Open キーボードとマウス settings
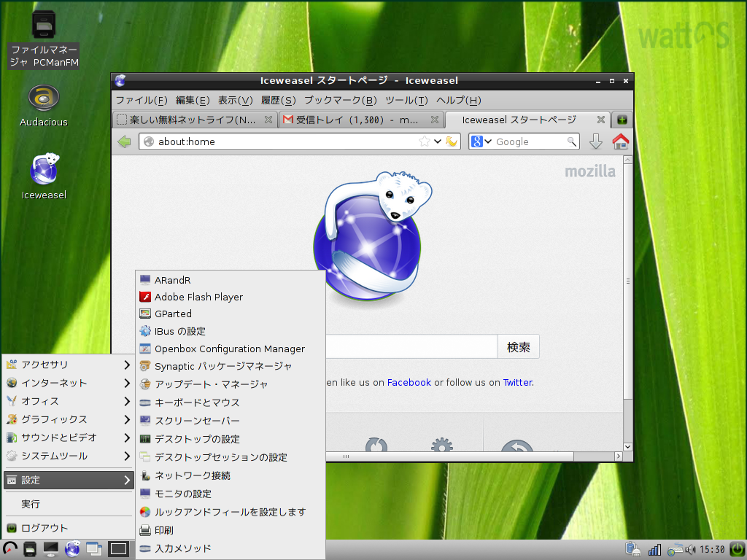Image resolution: width=747 pixels, height=560 pixels. (x=231, y=402)
